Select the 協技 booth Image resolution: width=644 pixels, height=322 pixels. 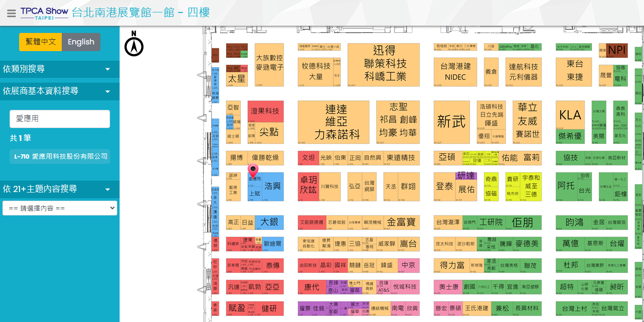tap(570, 158)
